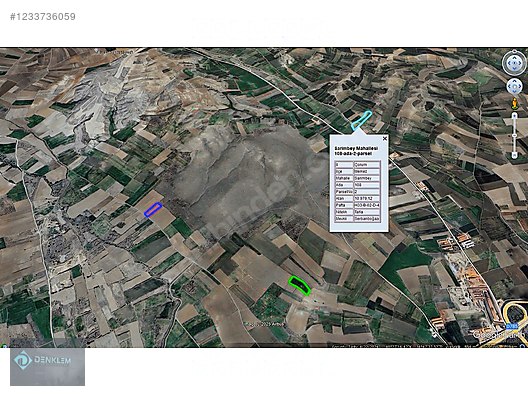Screen dimensions: 528x396
Task: Select the orange Street View pegman
Action: (x=515, y=104)
